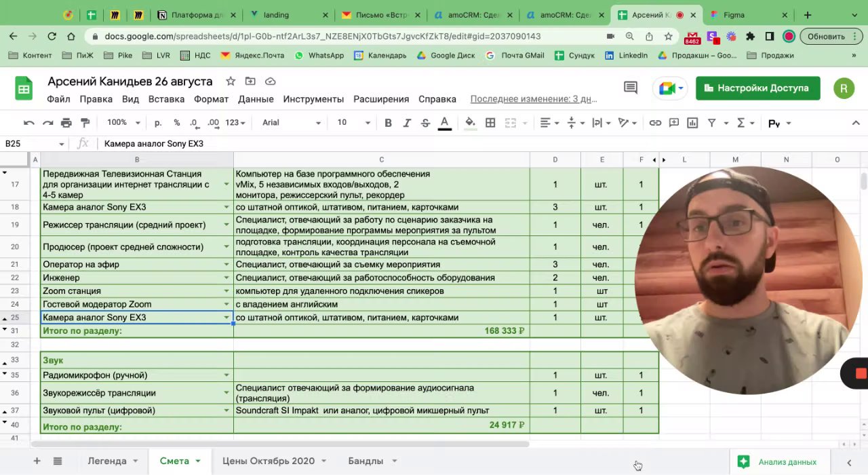Open the input tools Ру icon
This screenshot has width=868, height=475.
[x=774, y=123]
